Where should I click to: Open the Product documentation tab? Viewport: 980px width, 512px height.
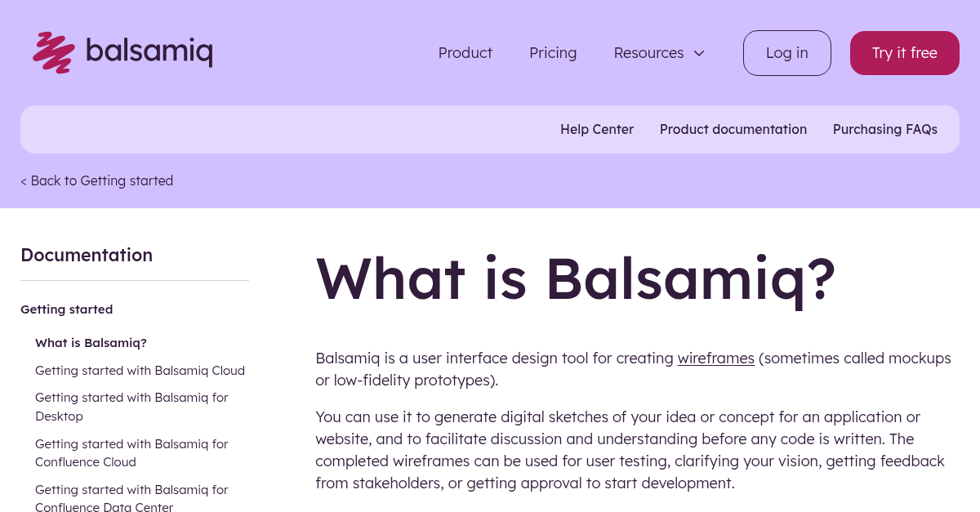(x=733, y=129)
